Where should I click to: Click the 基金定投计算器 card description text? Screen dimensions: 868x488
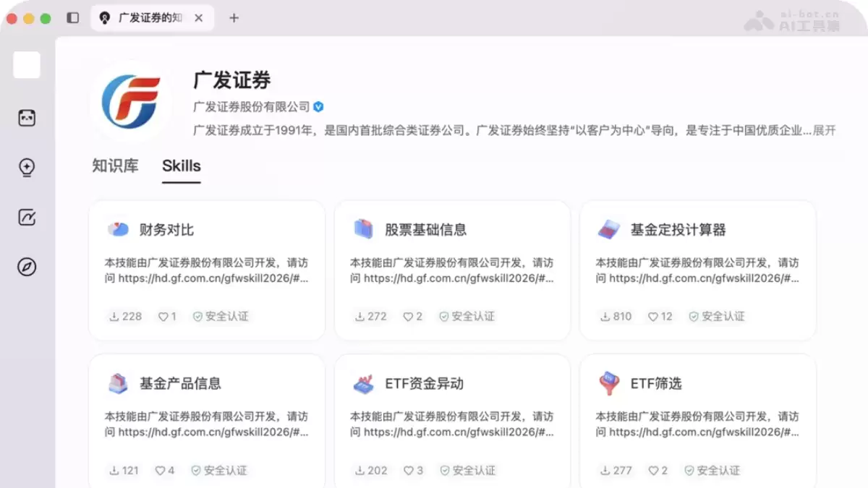pyautogui.click(x=697, y=270)
